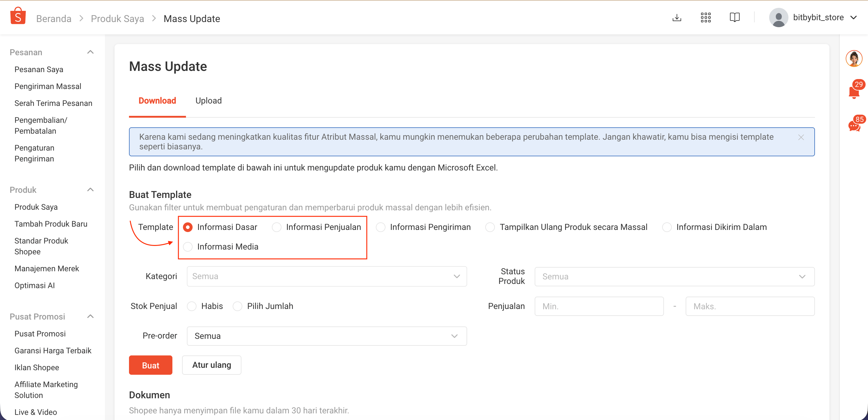Screen dimensions: 868x420
Task: Open the seller education book icon
Action: point(734,17)
